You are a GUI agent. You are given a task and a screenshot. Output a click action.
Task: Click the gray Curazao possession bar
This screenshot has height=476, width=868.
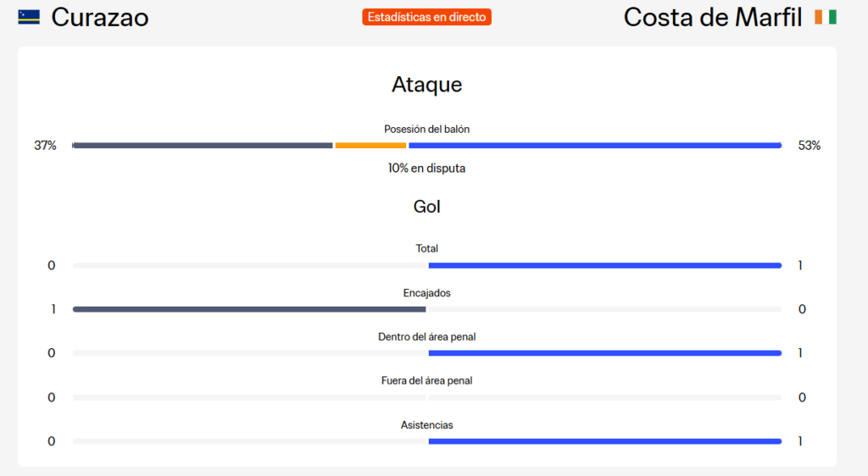tap(203, 146)
